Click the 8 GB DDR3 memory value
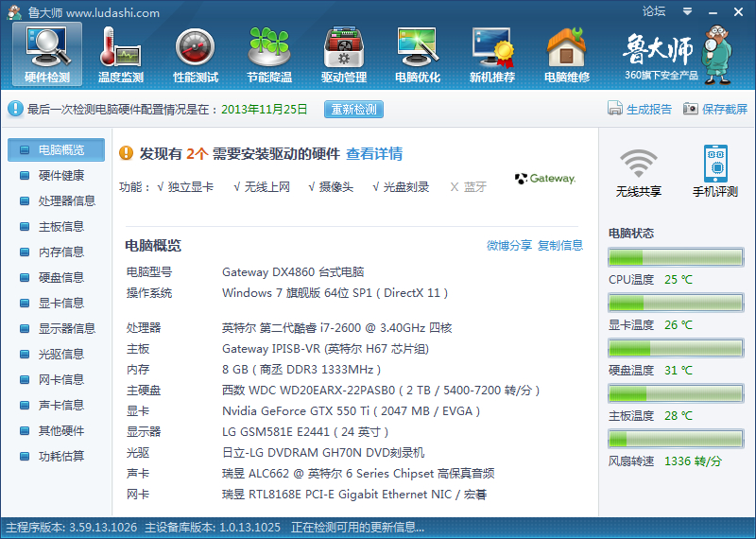This screenshot has height=539, width=756. coord(301,370)
